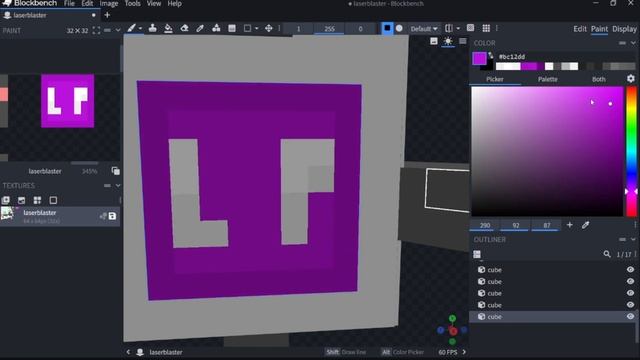The width and height of the screenshot is (640, 360).
Task: Click the square frame icon in Textures toolbar
Action: pyautogui.click(x=53, y=200)
